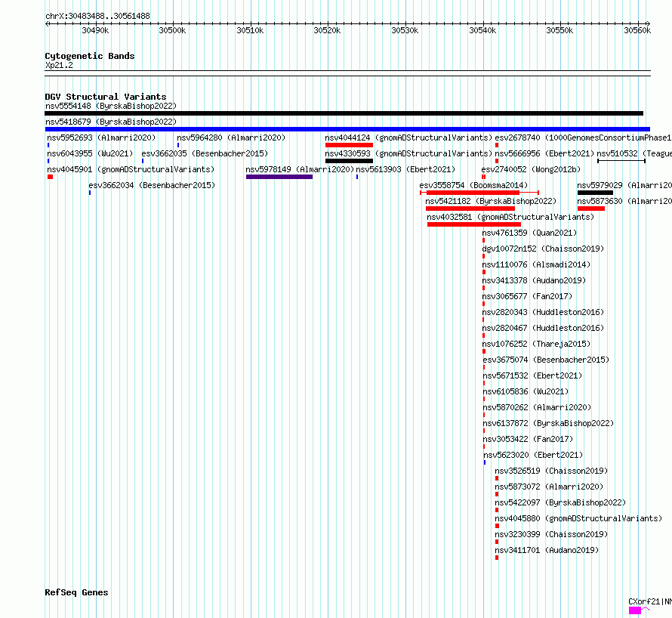Select nsv6043955 (Wu2021) variant label
Image resolution: width=672 pixels, height=618 pixels.
click(x=91, y=153)
